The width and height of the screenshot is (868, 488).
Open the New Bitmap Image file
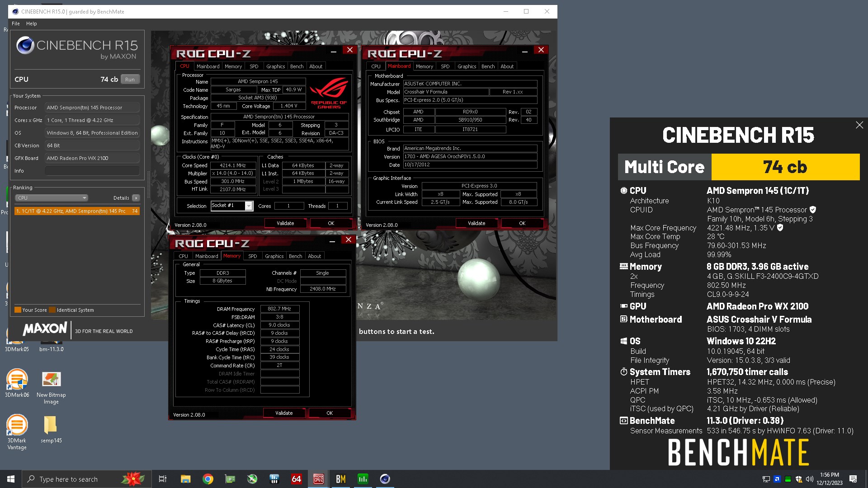(x=51, y=387)
